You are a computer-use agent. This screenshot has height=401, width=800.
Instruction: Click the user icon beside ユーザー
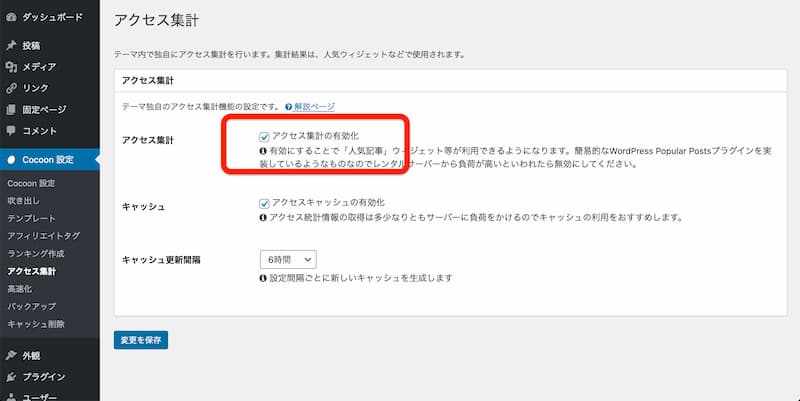11,397
